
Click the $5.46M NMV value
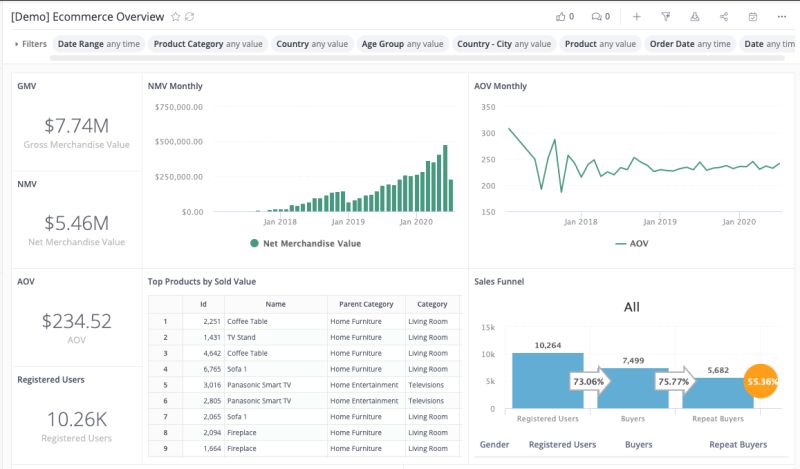pos(77,223)
